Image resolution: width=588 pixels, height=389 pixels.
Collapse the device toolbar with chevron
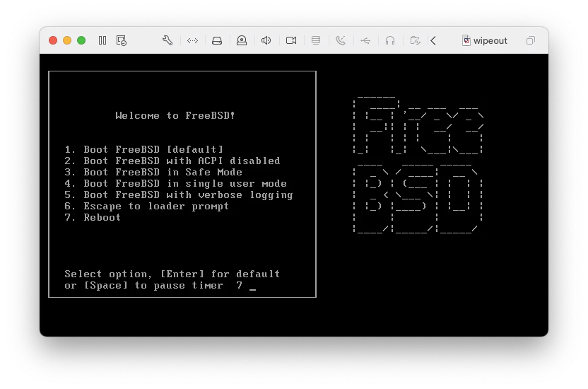433,40
